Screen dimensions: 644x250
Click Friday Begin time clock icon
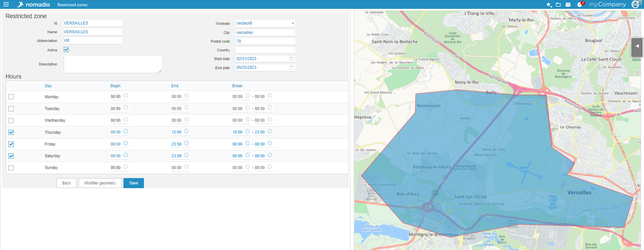126,143
